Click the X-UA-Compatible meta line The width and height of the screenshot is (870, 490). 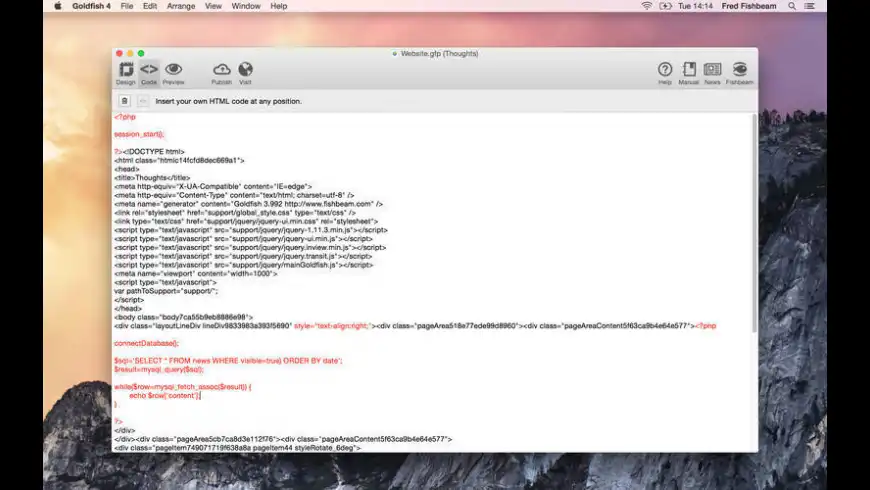coord(213,186)
